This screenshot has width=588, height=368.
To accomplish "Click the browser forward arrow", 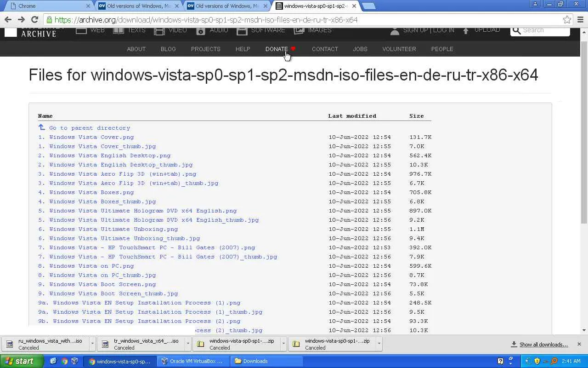I will [21, 19].
